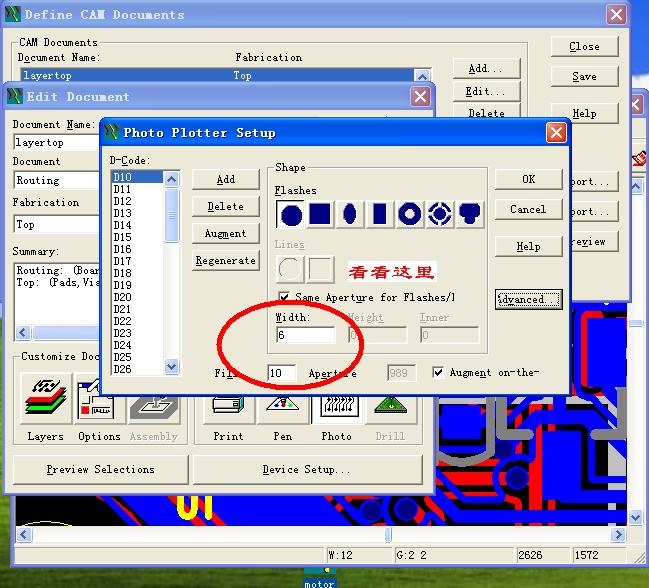Select D23 in D-Code list
Screen dimensions: 649x588
(137, 333)
